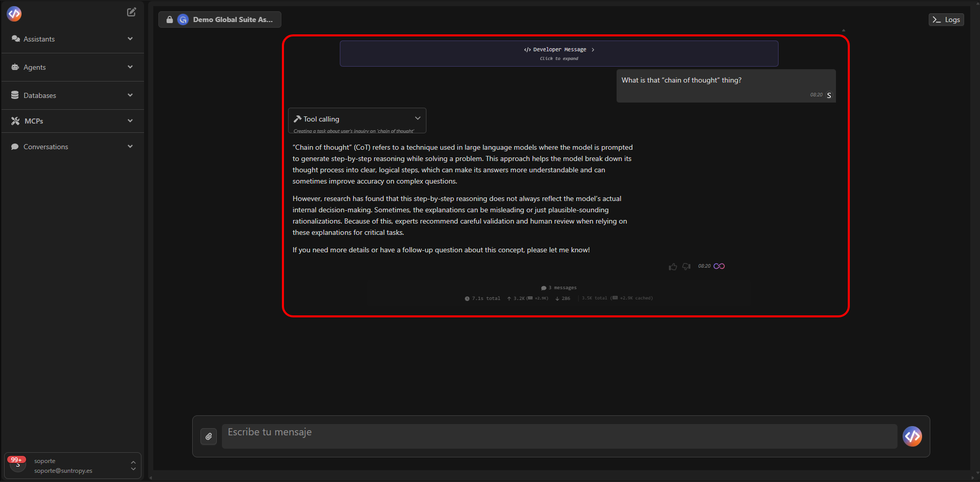The image size is (980, 482).
Task: Open the Logs panel
Action: (946, 19)
